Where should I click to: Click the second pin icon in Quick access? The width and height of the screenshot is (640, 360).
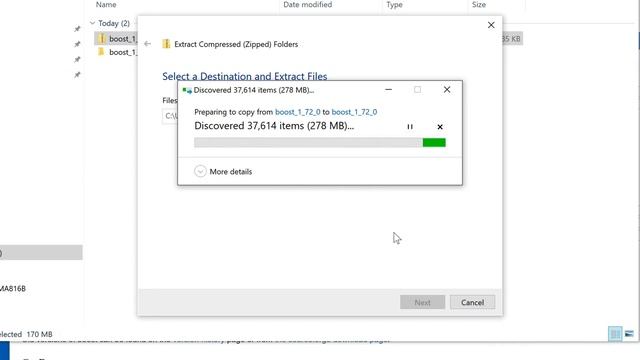(x=77, y=44)
